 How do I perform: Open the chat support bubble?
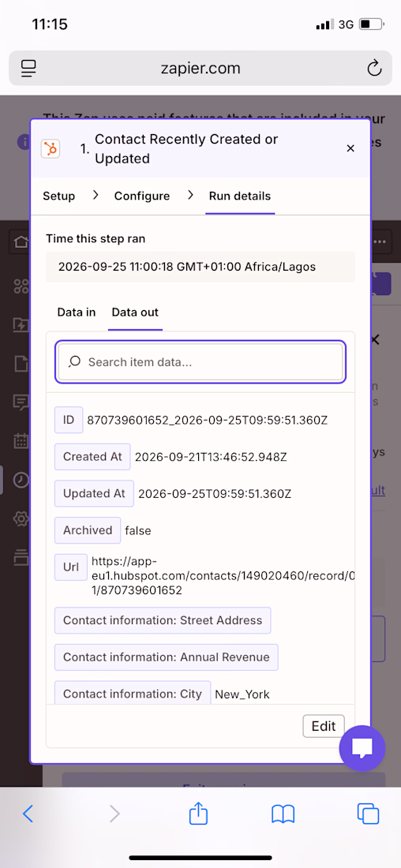click(362, 748)
